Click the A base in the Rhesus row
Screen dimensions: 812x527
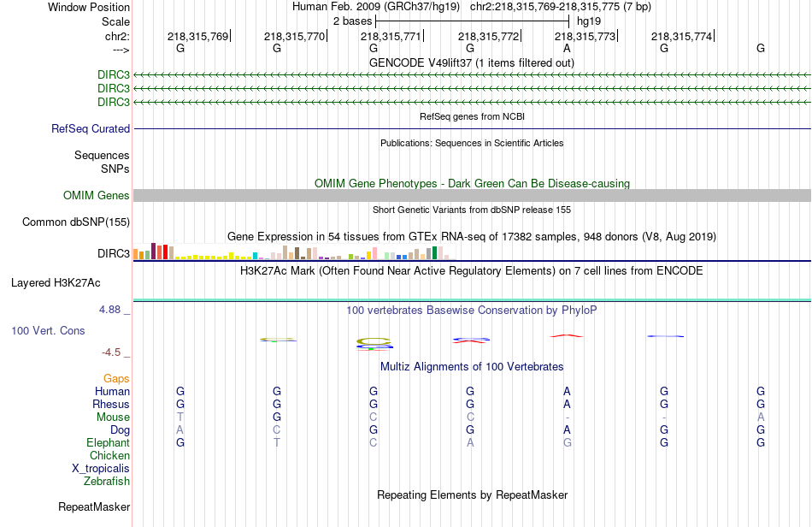coord(567,404)
